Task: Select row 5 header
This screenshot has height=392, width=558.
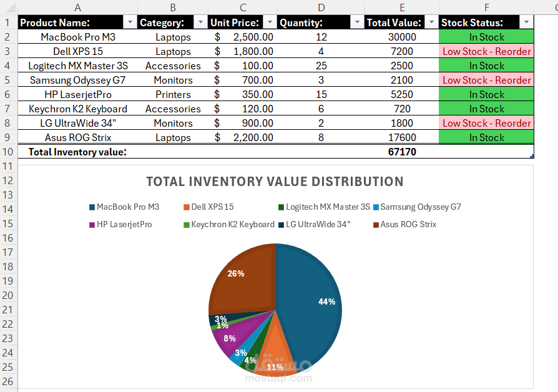Action: pos(9,80)
